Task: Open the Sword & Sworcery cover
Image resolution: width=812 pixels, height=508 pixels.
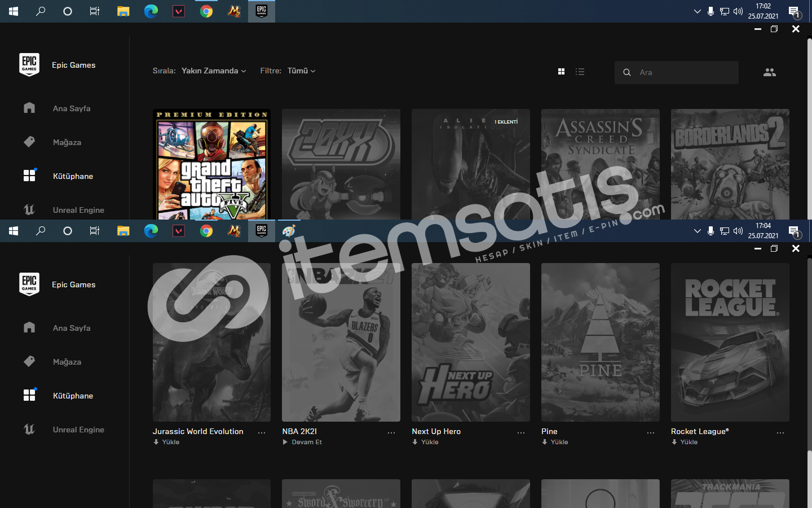Action: pyautogui.click(x=341, y=494)
